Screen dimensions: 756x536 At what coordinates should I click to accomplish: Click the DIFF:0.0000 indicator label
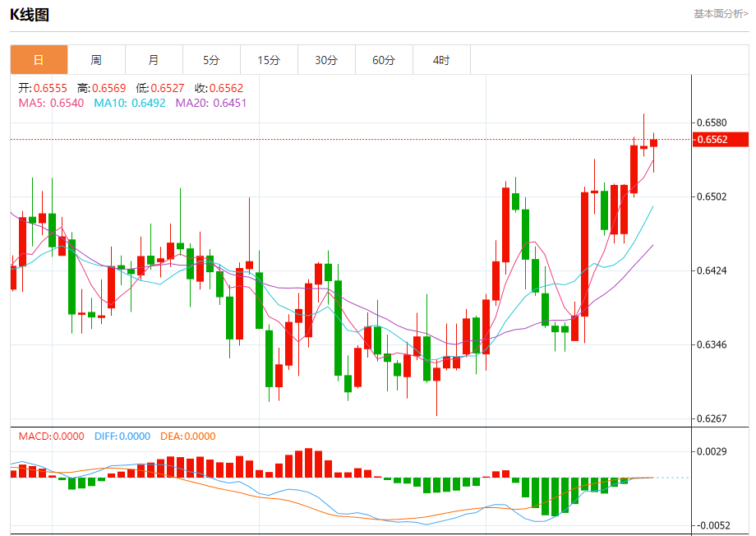(122, 437)
